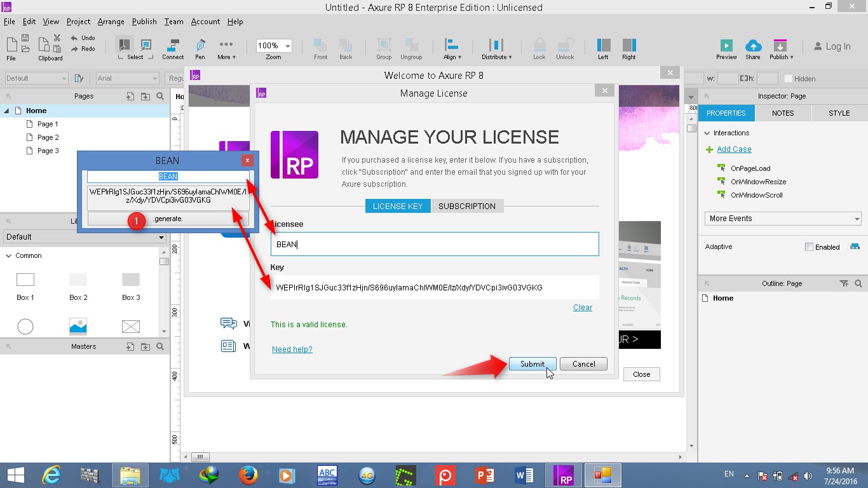Open the File menu
Screen dimensions: 868x488
point(9,22)
